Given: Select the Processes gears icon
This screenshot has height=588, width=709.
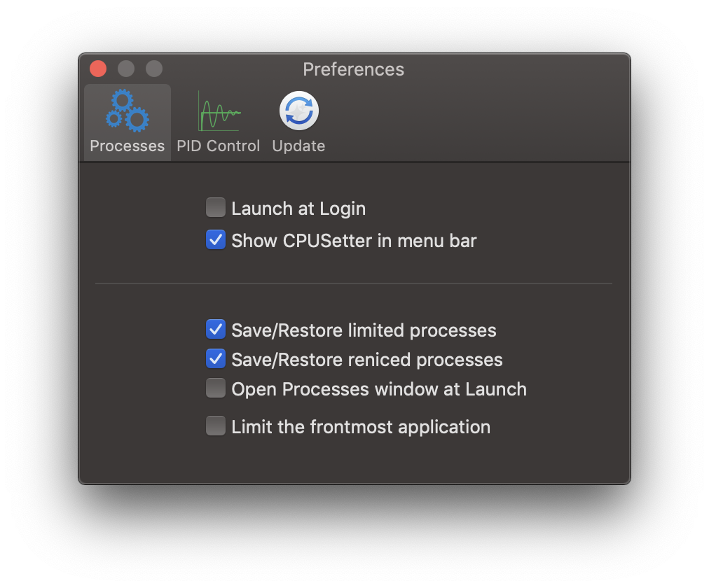Looking at the screenshot, I should (x=128, y=111).
